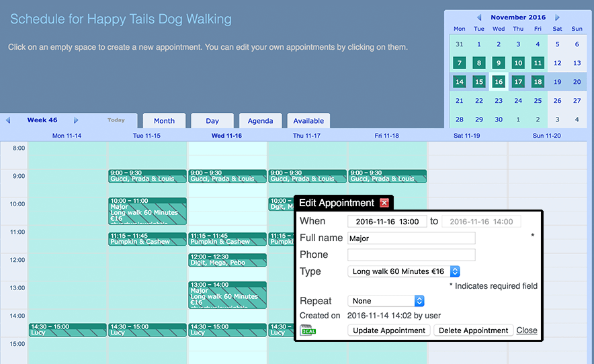Viewport: 594px width, 364px height.
Task: Close Edit Appointment dialog with red X
Action: coord(384,203)
